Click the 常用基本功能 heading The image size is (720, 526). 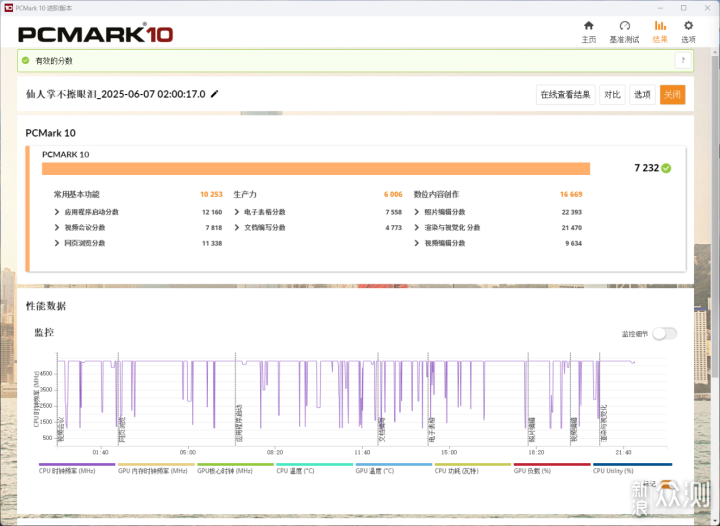point(77,195)
